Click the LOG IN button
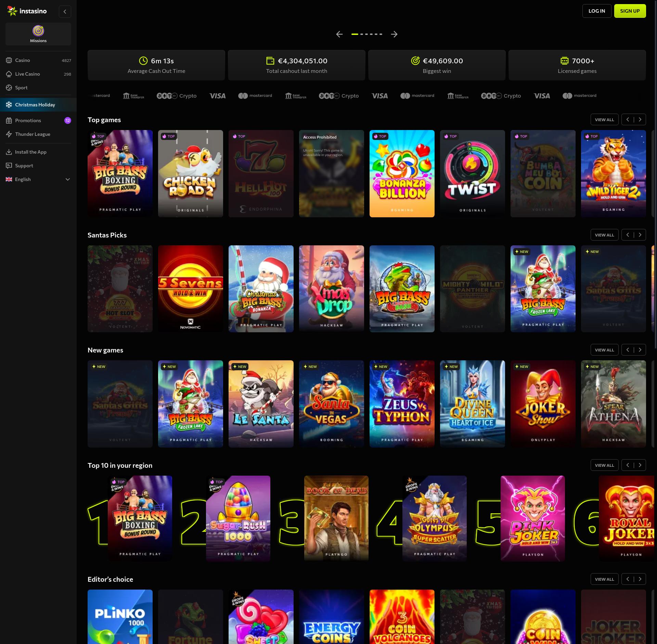657x644 pixels. [596, 11]
